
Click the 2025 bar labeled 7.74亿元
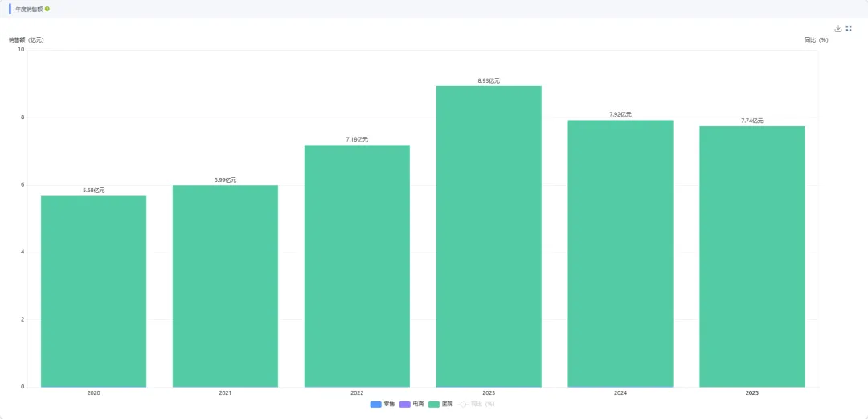(x=751, y=256)
